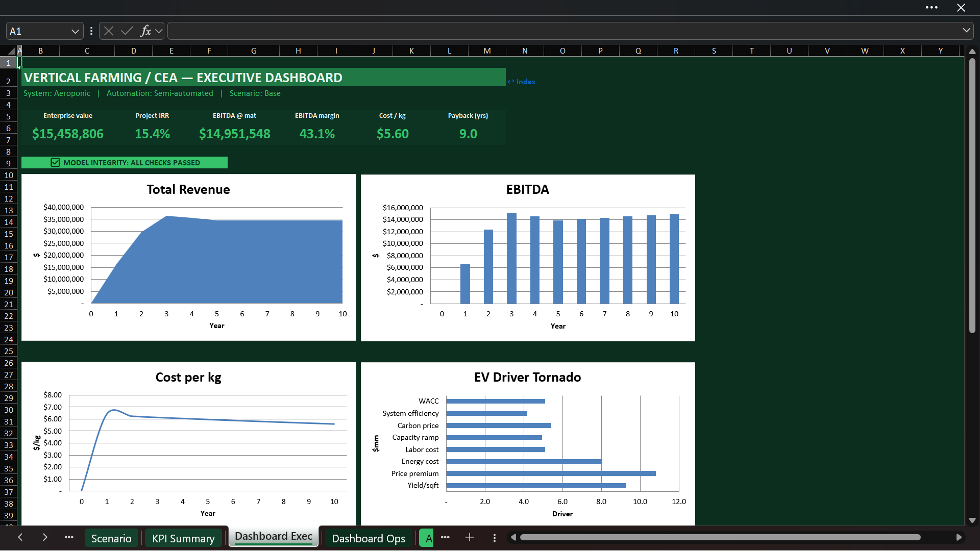Go to the next sheet tab arrow
The height and width of the screenshot is (551, 980).
[x=45, y=537]
